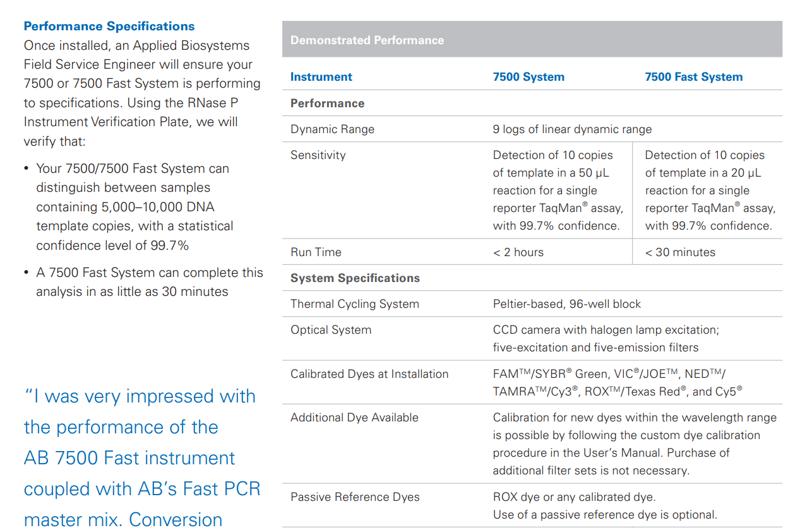812x528 pixels.
Task: Click the 'Optical System' row label
Action: pyautogui.click(x=331, y=330)
